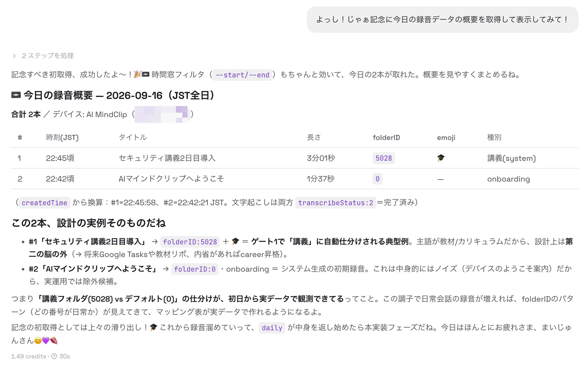Click the 'folderID:5028' code chip in the bullet
The width and height of the screenshot is (588, 368).
190,242
